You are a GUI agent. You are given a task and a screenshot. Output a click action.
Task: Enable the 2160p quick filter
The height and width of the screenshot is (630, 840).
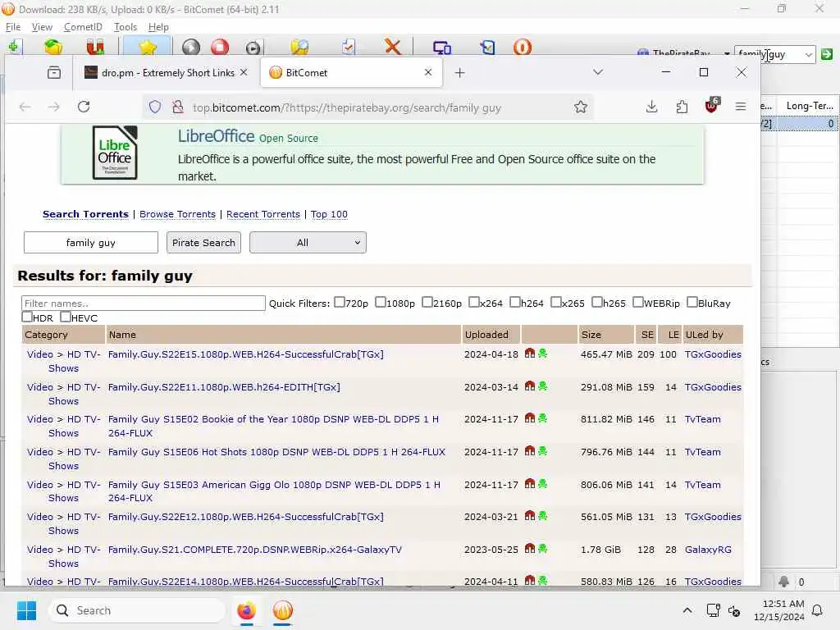coord(427,302)
